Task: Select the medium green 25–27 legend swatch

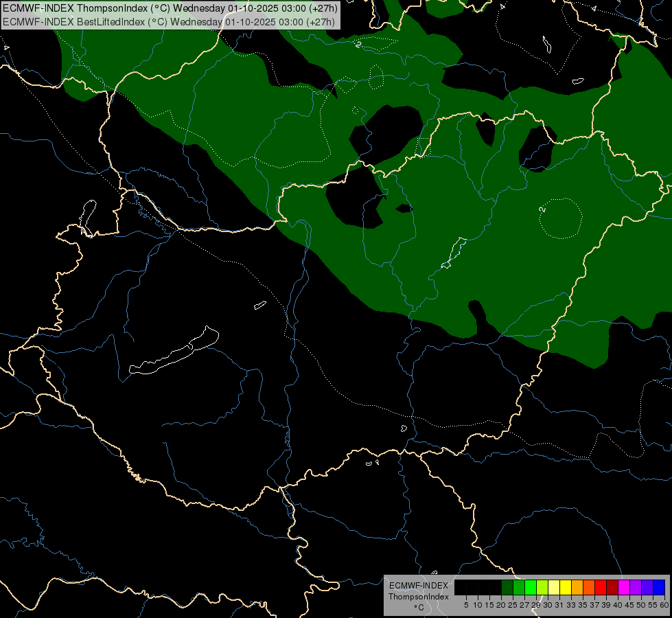Action: tap(518, 587)
